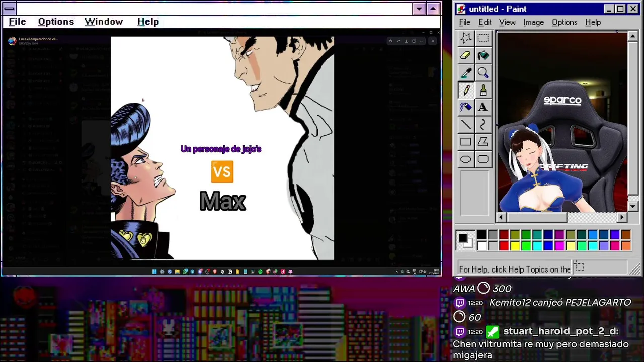Select the black color swatch in palette
644x362 pixels.
pos(481,235)
